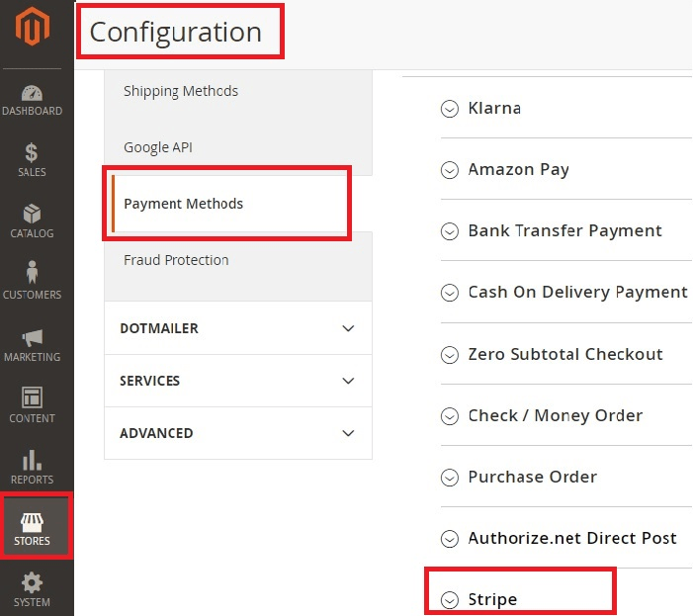Image resolution: width=693 pixels, height=616 pixels.
Task: Expand the SERVICES section
Action: 237,381
